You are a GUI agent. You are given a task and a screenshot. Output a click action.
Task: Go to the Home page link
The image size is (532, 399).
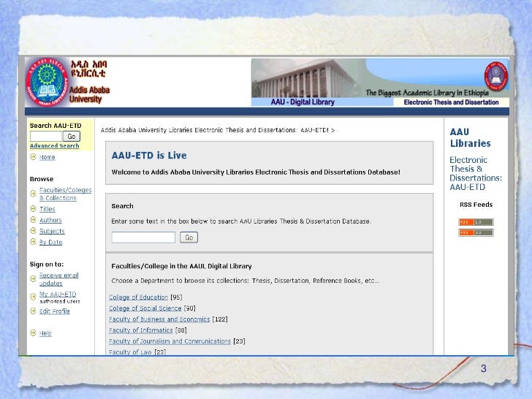[x=47, y=157]
